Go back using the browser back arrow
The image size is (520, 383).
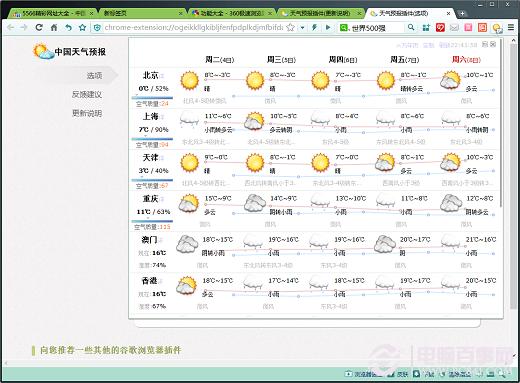[x=10, y=27]
